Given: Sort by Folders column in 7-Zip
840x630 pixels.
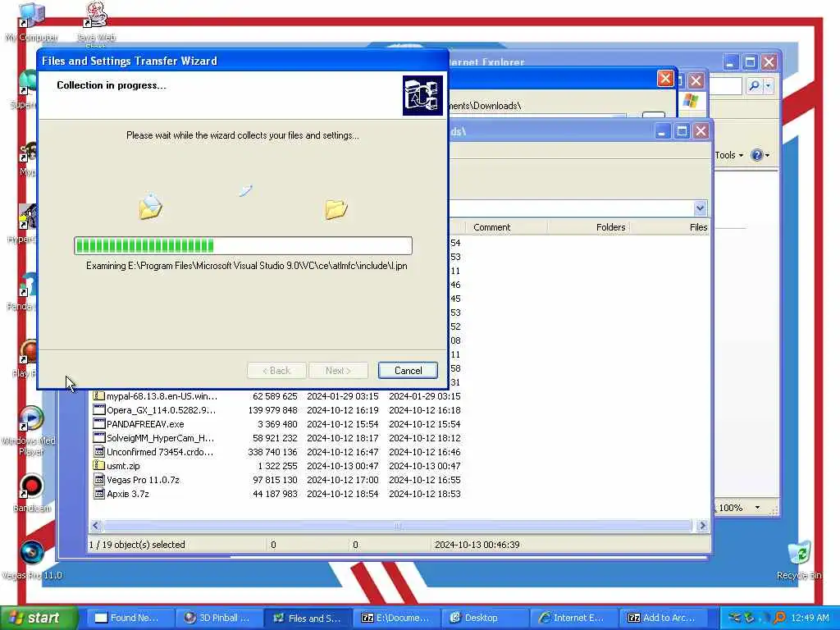Looking at the screenshot, I should point(588,227).
